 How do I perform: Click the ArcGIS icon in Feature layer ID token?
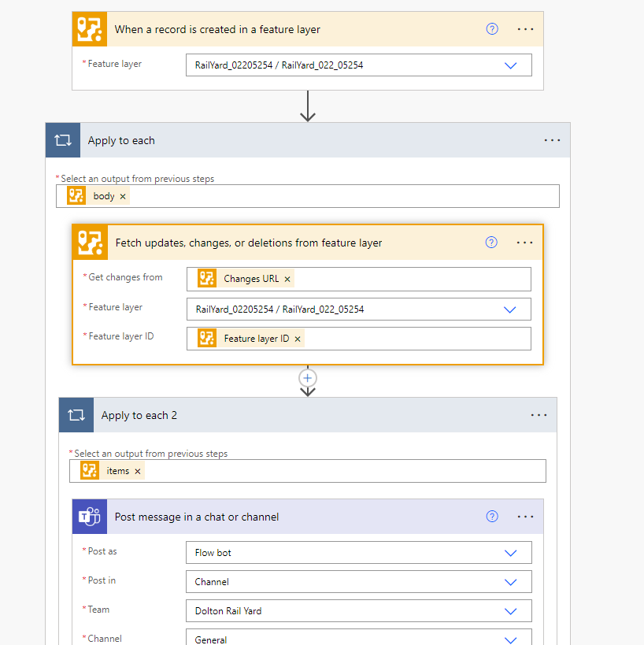[207, 338]
